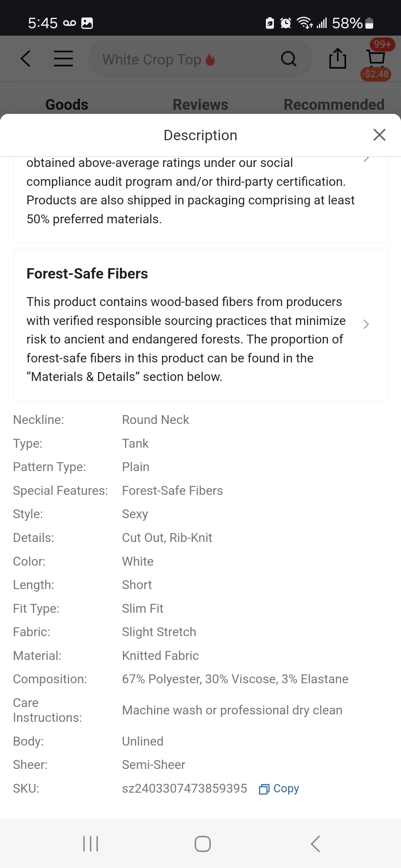This screenshot has height=868, width=401.
Task: Open the Recommended tab
Action: pos(334,105)
